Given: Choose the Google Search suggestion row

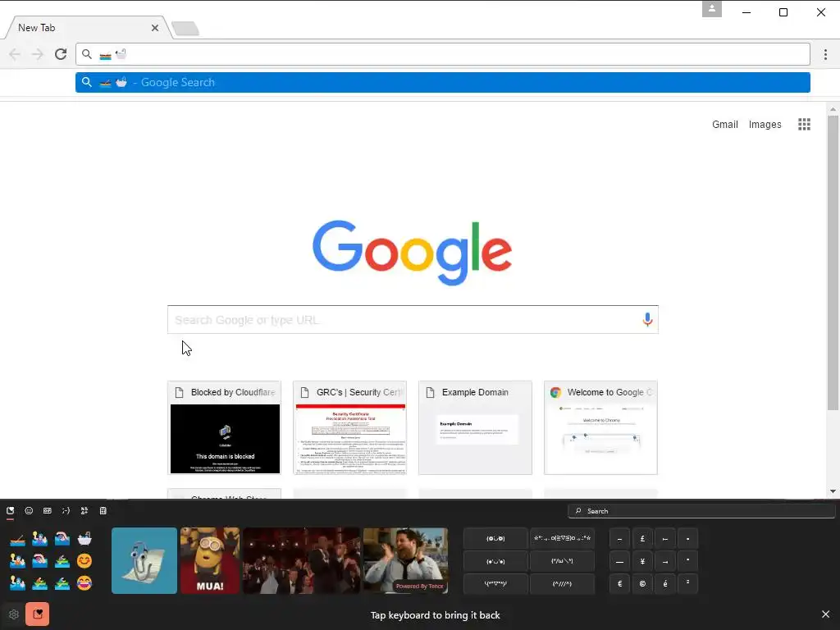Looking at the screenshot, I should click(442, 83).
